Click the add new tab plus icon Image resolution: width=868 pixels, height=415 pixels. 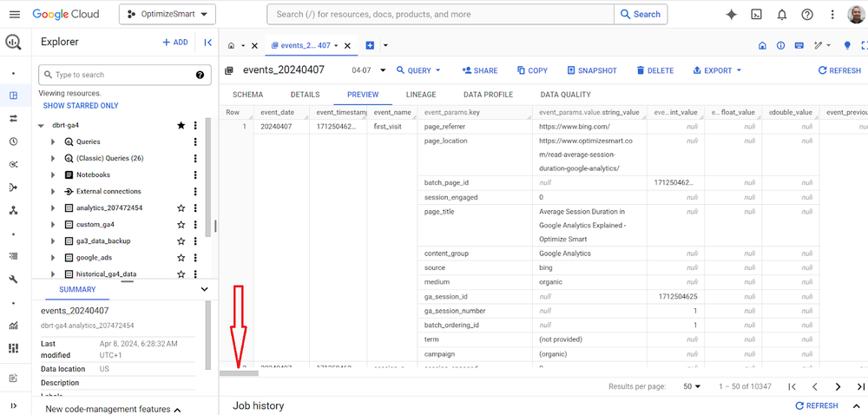click(370, 46)
